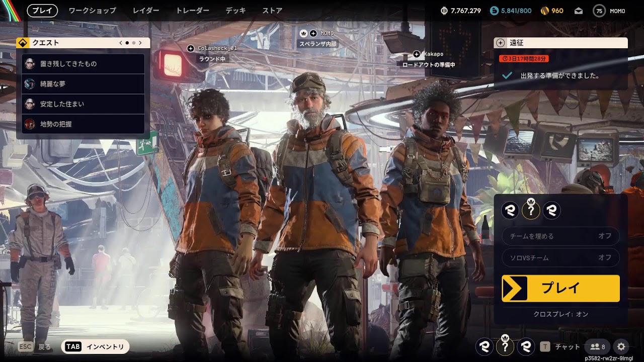Click the T chat key icon
Screen dimensions: 644x362
click(x=545, y=346)
